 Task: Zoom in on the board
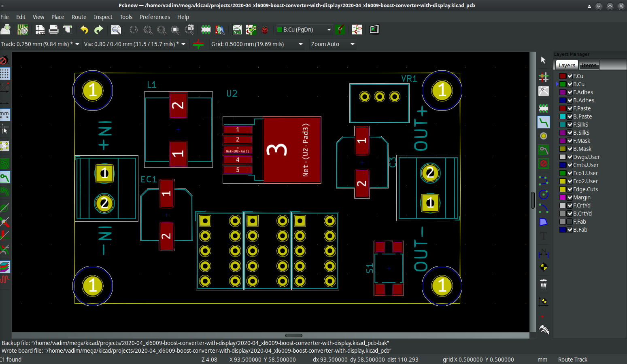pyautogui.click(x=148, y=30)
